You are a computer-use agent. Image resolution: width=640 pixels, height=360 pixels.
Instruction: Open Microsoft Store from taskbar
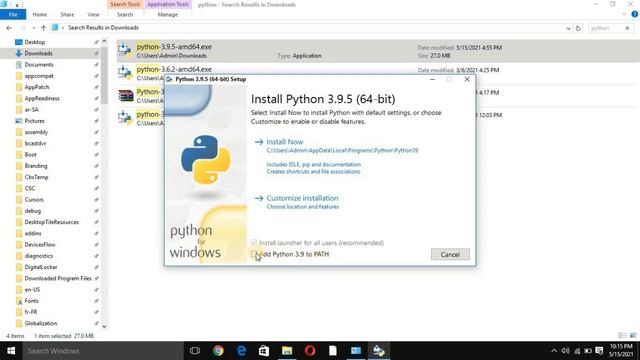click(264, 351)
